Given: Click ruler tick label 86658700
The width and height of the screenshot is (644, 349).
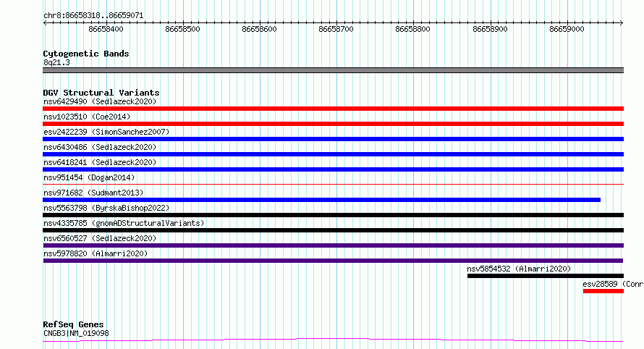Looking at the screenshot, I should coord(336,29).
